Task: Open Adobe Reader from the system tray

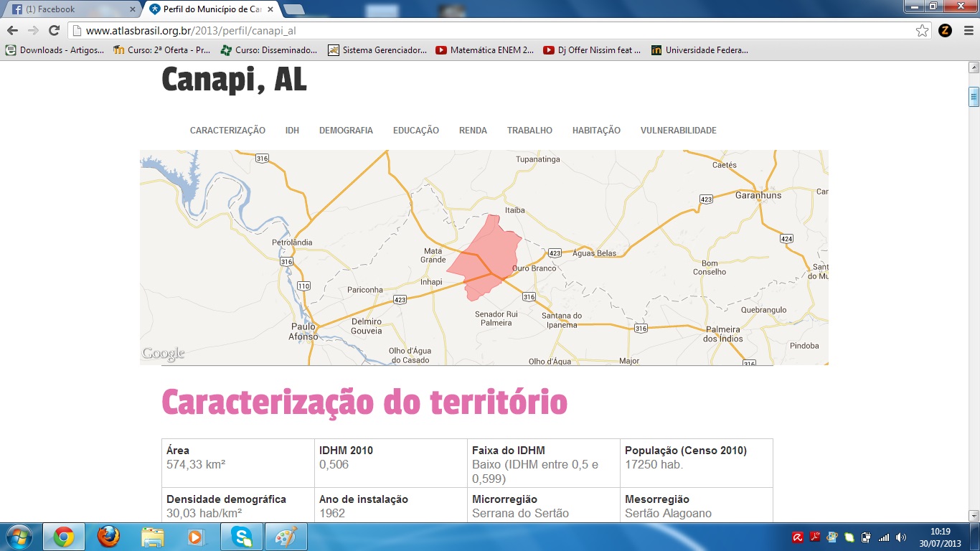Action: (814, 537)
